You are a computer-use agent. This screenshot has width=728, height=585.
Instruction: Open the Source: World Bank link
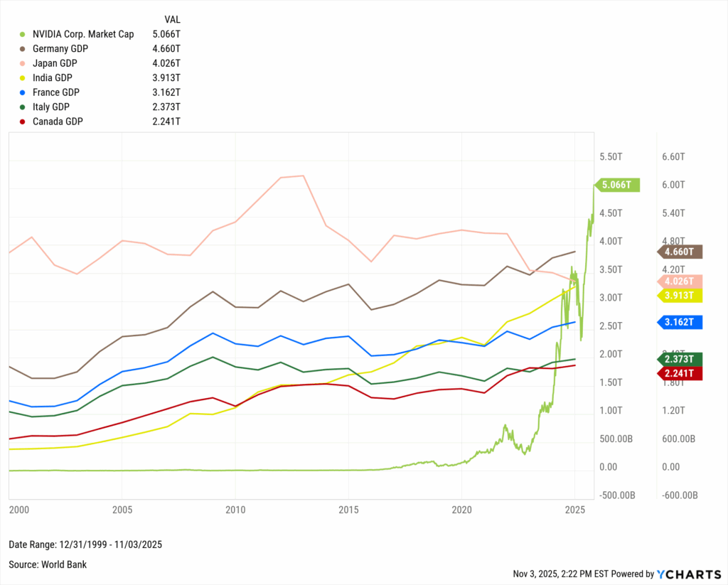click(x=47, y=564)
